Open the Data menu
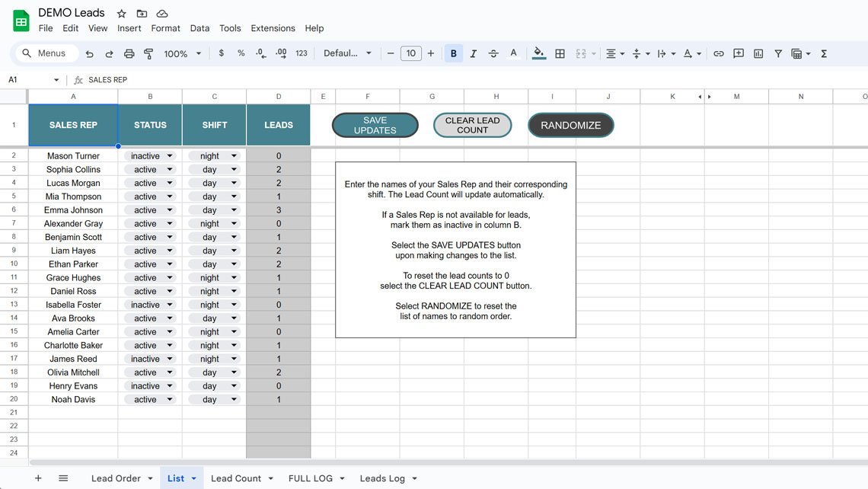 tap(199, 28)
